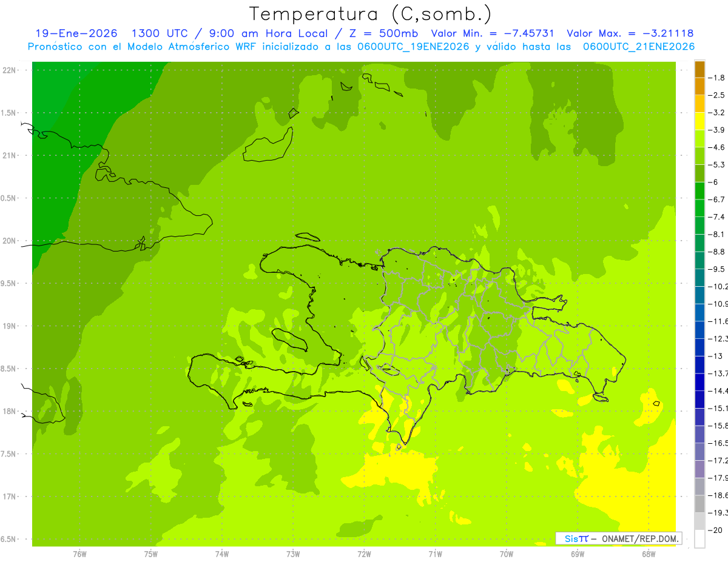Pick the blue swatch between -11.6 and -12.3
This screenshot has width=728, height=562.
pos(699,330)
